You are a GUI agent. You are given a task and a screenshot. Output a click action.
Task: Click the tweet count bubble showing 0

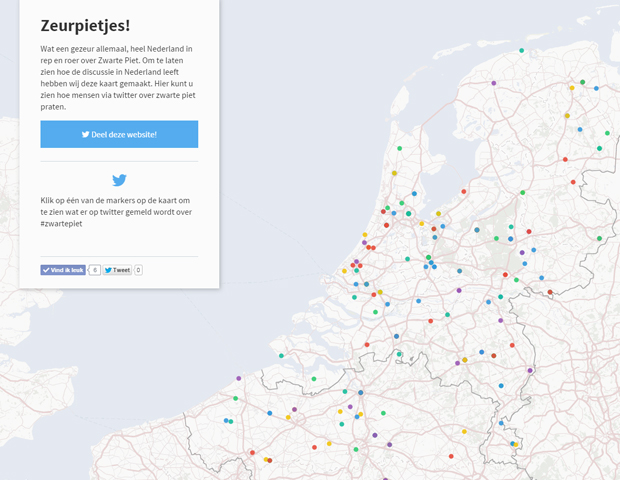click(138, 270)
